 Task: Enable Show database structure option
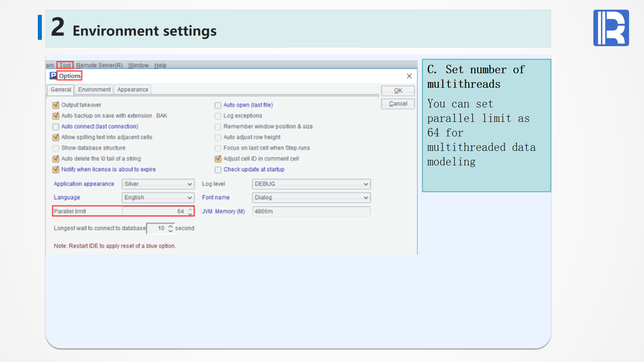tap(56, 148)
